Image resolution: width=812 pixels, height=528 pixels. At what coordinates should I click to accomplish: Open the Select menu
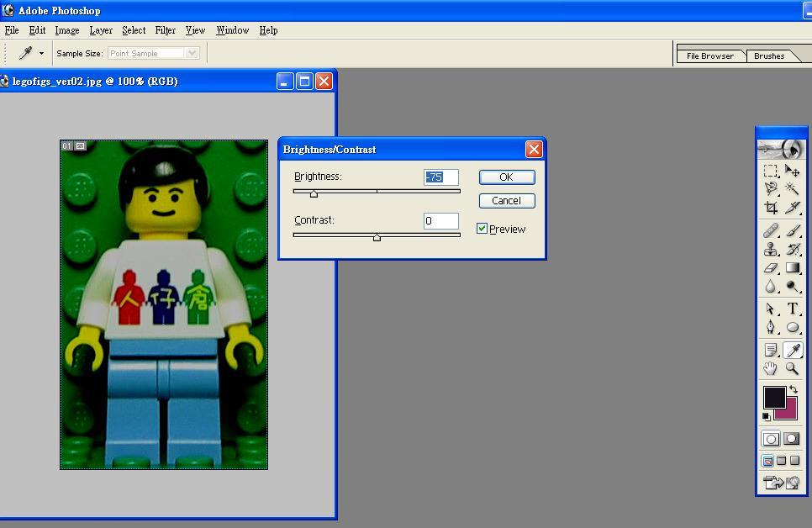[134, 30]
